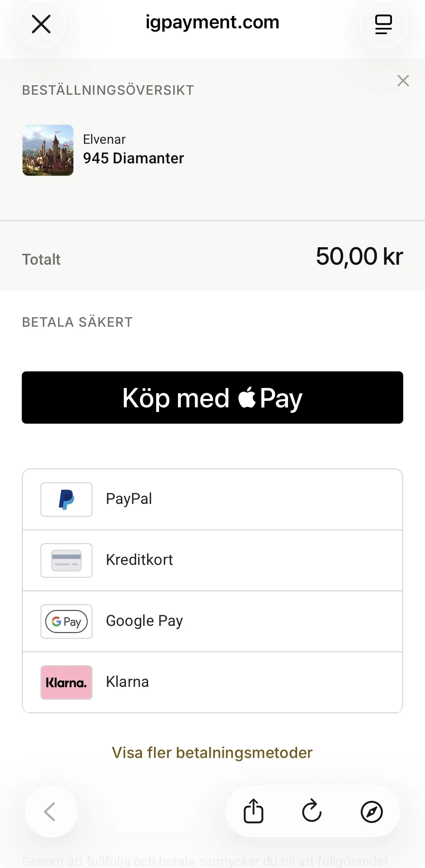Screen dimensions: 425x868
Task: Dismiss the order overview with gray X
Action: click(x=403, y=81)
